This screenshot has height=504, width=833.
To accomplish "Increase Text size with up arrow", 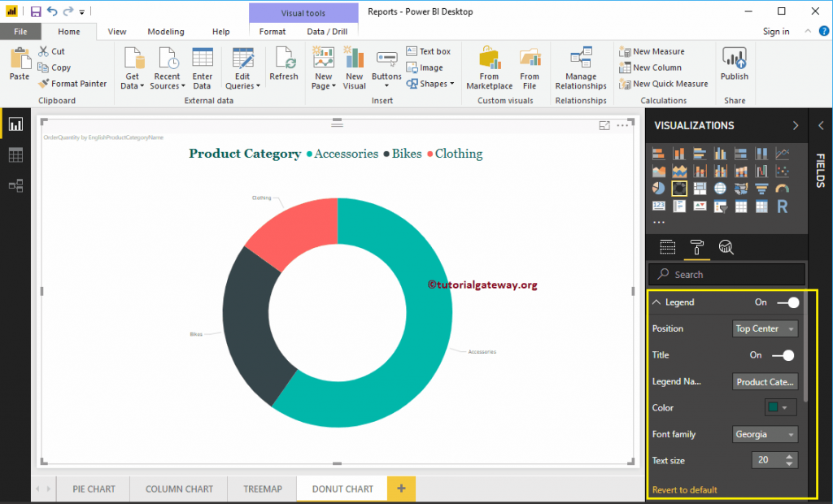I will (789, 457).
